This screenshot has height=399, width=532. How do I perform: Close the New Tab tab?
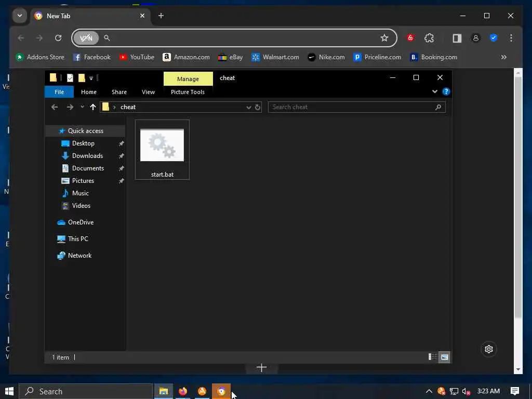pyautogui.click(x=142, y=16)
